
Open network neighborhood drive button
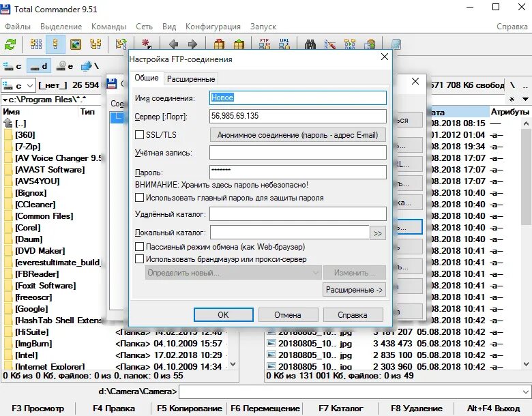tap(89, 66)
